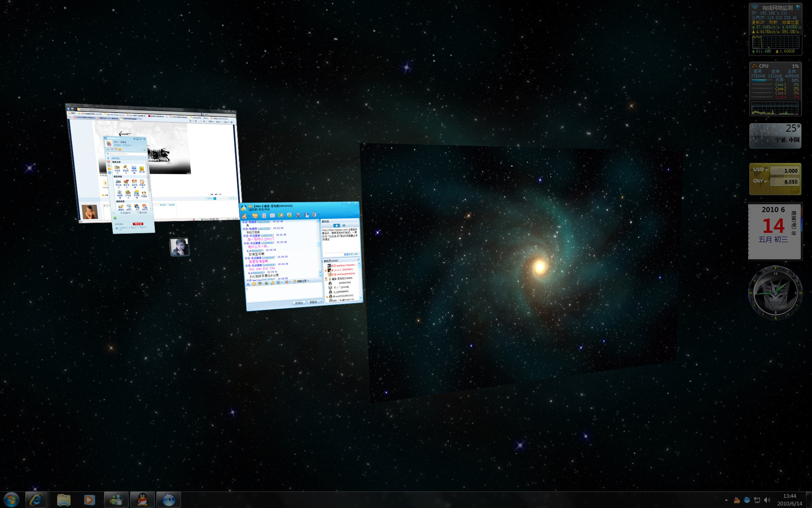
Task: Select member 健客-混沌村(336588) in QQ list
Action: [340, 279]
